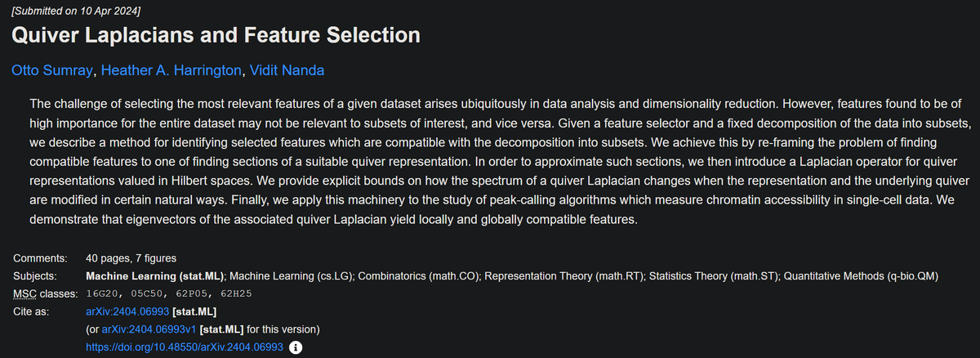The image size is (980, 358).
Task: Open author Otto Sumray's page
Action: [53, 70]
